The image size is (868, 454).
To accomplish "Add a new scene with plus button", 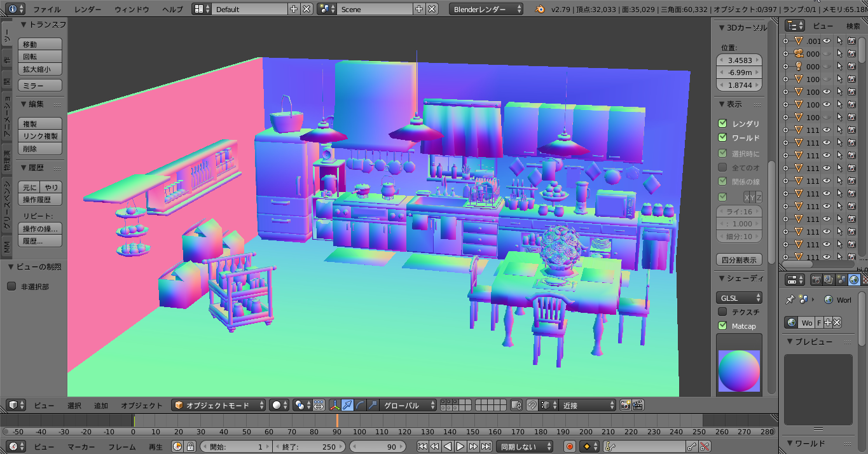I will click(419, 9).
